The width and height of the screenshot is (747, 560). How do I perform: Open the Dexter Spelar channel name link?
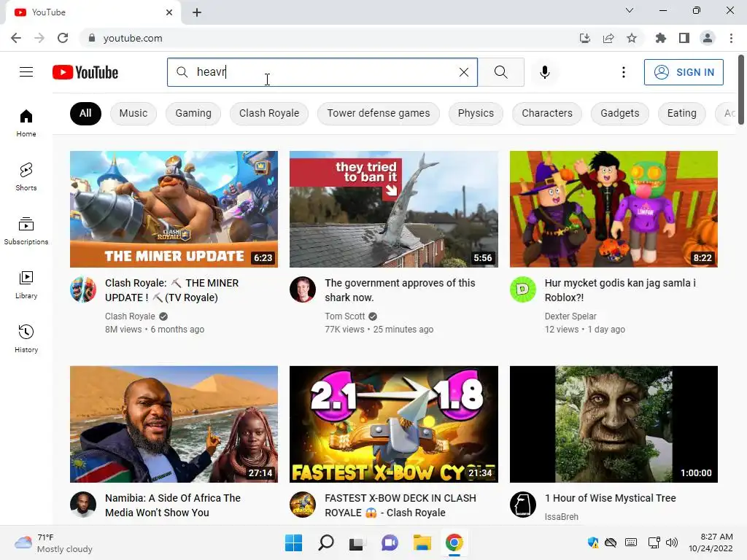[x=570, y=316]
